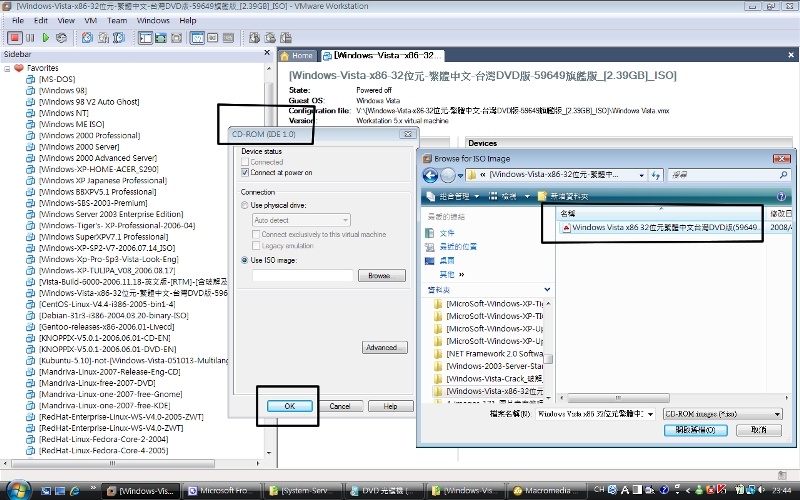
Task: Select [Windows 2000 Advanced Server] in sidebar
Action: tap(98, 158)
